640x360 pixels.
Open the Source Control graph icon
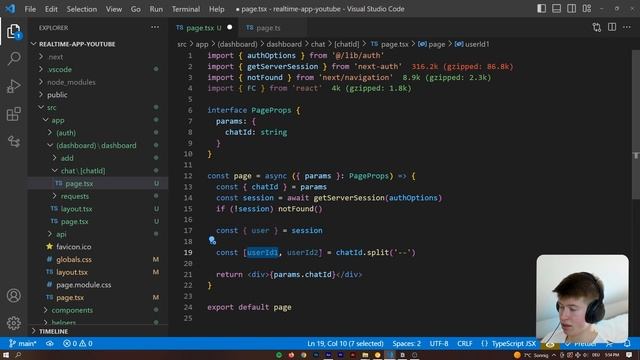tap(14, 142)
